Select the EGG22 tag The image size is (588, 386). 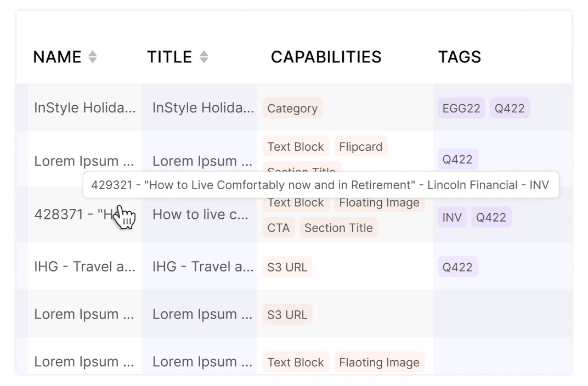point(461,109)
